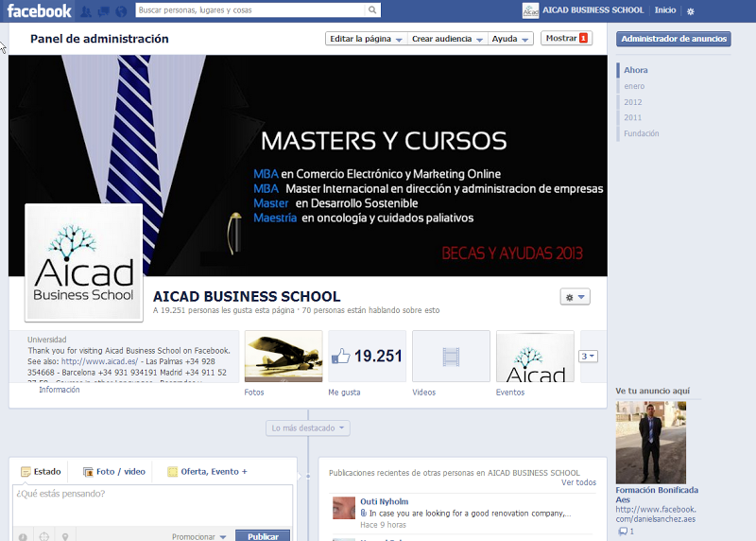Click the AICAD BUSINESS SCHOOL page title

click(x=247, y=296)
